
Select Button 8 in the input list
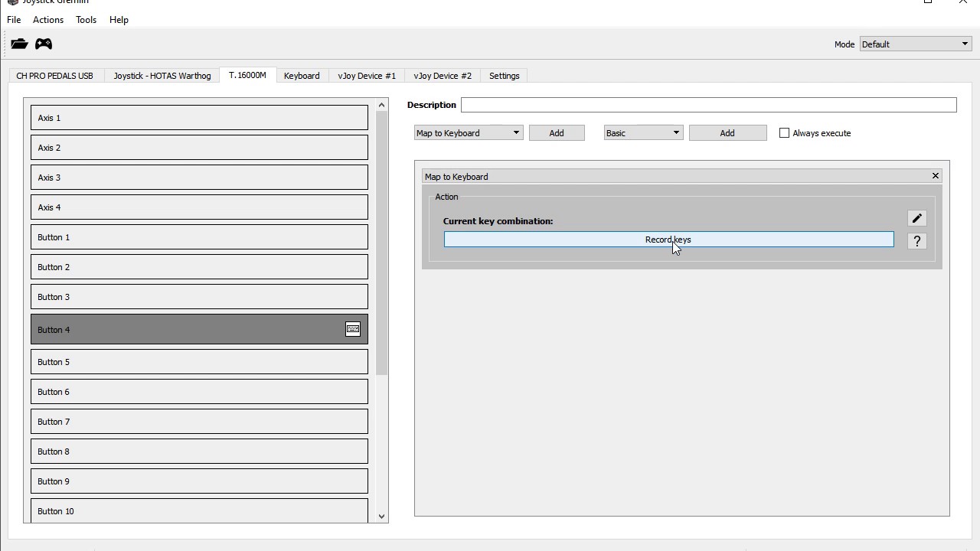tap(199, 452)
